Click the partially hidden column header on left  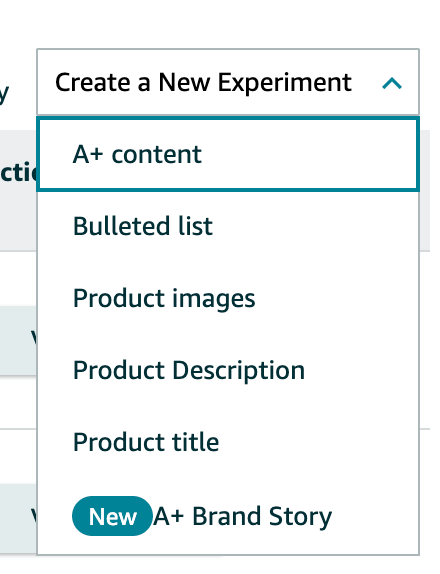pos(18,172)
